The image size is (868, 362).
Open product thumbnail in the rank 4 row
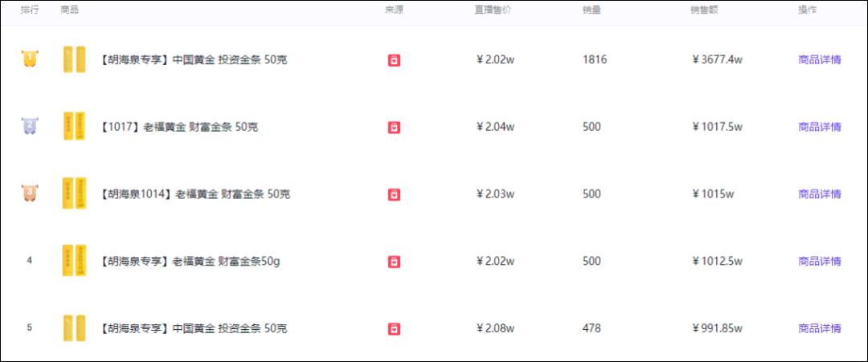74,262
